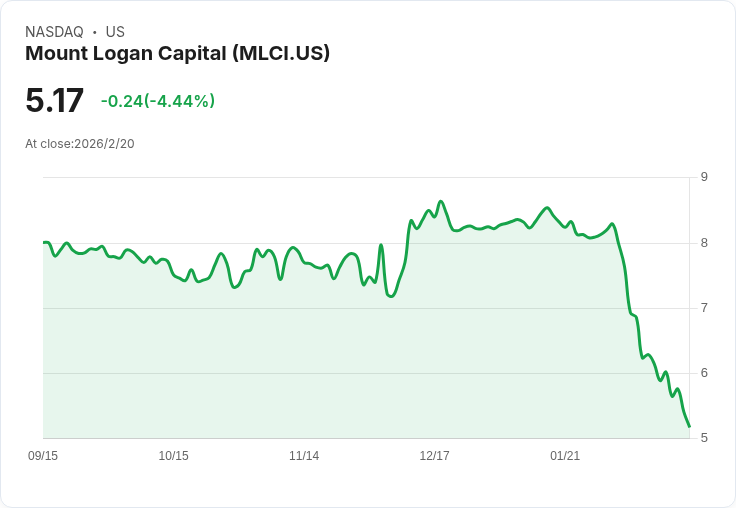The width and height of the screenshot is (736, 508).
Task: Click the chart's highest peak near 12/17
Action: [440, 201]
